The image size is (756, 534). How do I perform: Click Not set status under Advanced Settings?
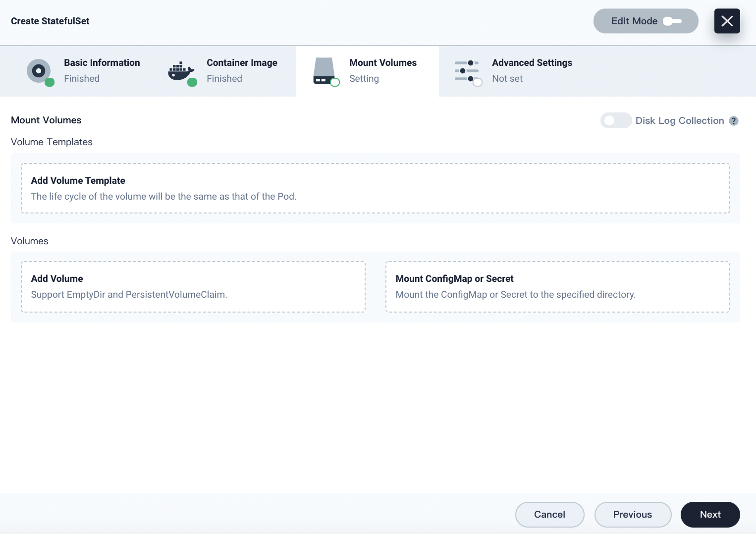pos(507,79)
